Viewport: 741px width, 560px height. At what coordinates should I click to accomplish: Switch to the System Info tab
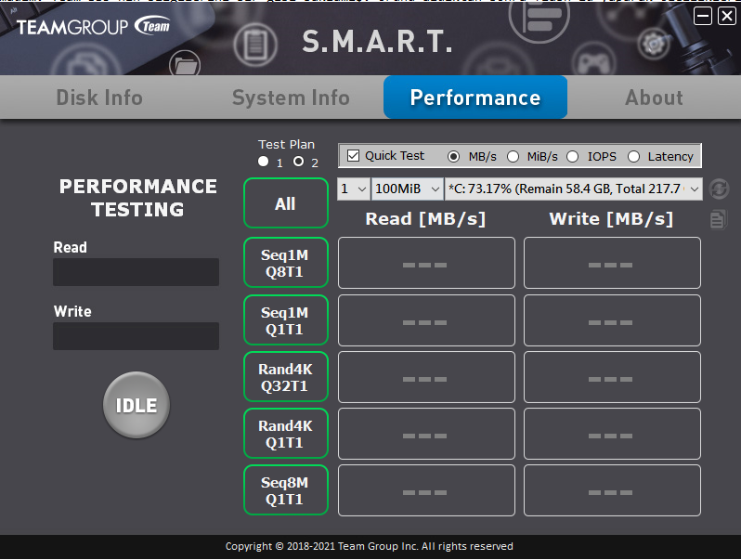291,98
